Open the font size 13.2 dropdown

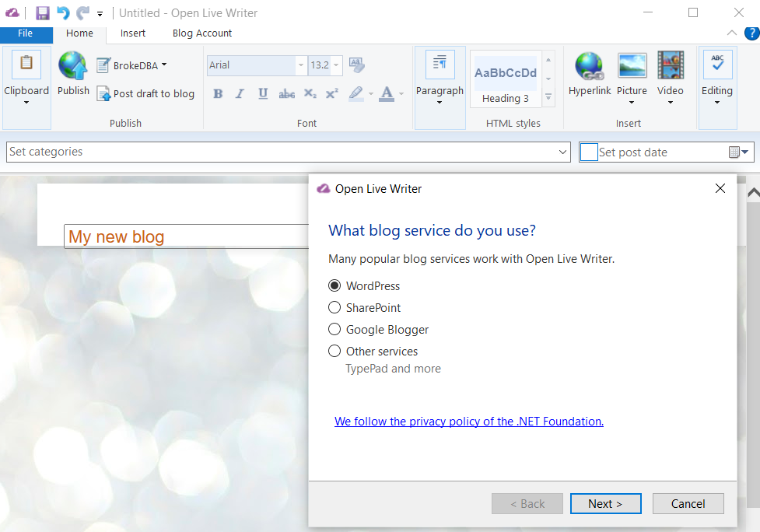click(x=336, y=65)
